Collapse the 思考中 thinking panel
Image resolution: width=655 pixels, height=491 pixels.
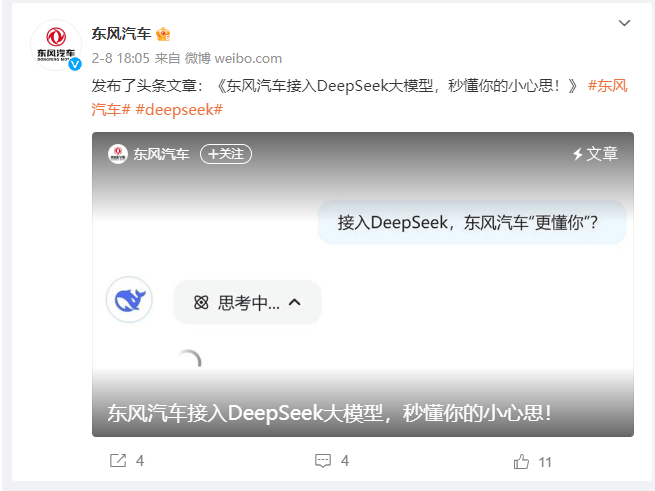coord(294,302)
